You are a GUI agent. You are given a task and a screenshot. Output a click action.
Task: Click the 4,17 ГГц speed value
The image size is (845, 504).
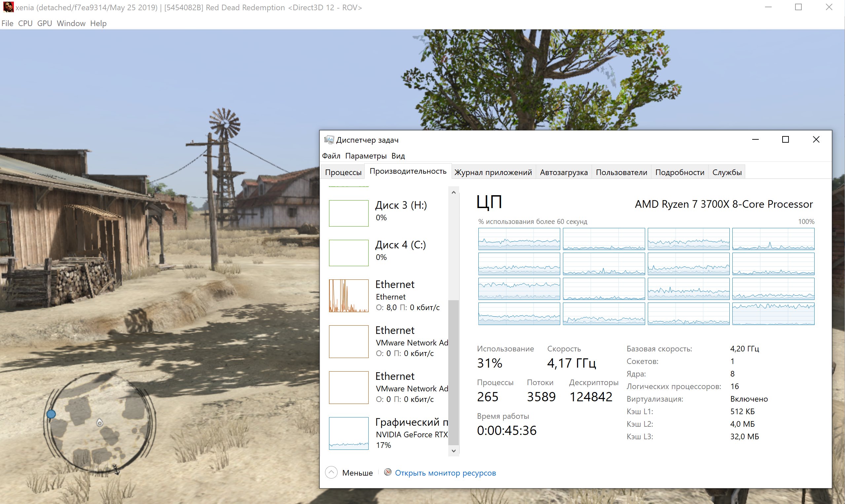pos(571,363)
